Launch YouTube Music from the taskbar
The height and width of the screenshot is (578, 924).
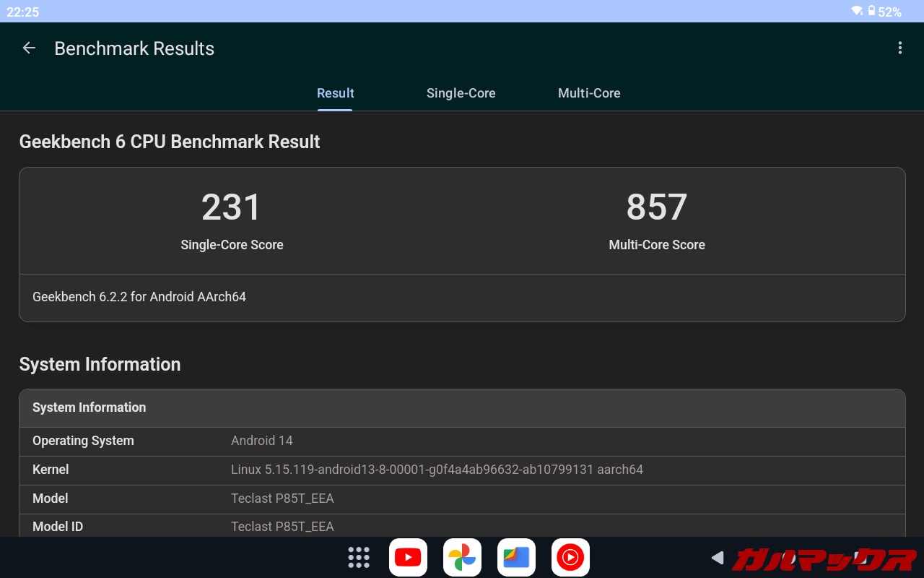(x=570, y=557)
